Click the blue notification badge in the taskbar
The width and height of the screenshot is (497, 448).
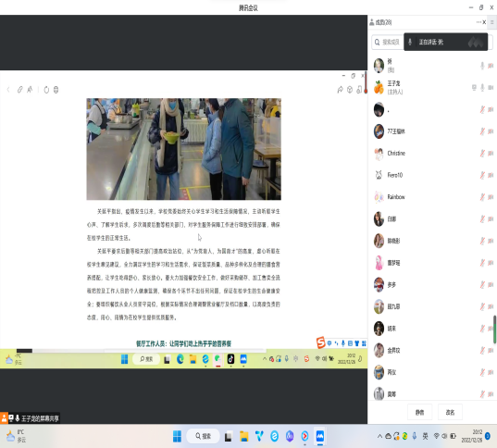488,436
